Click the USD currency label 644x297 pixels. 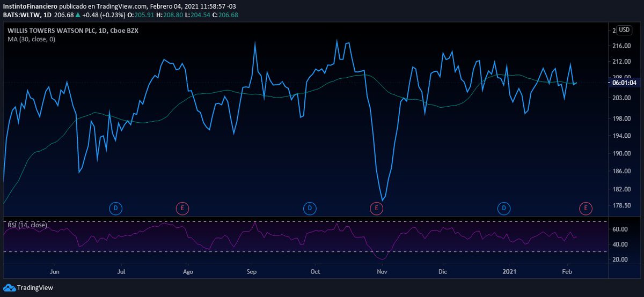pos(624,30)
